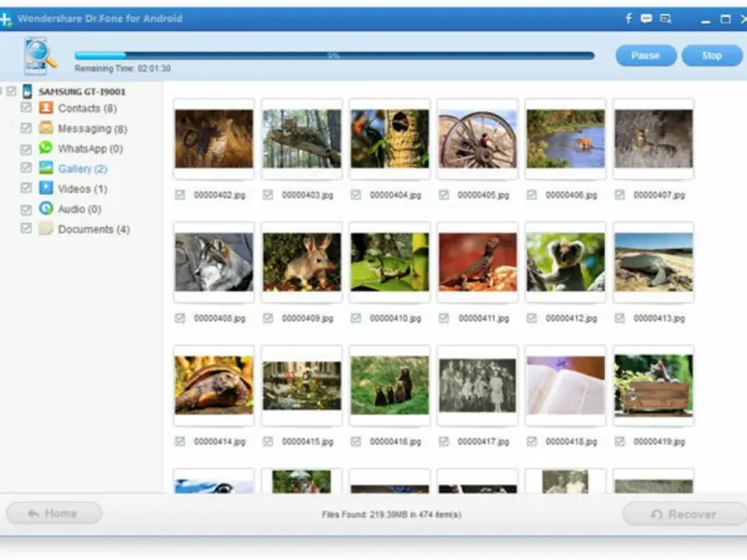The width and height of the screenshot is (747, 560).
Task: Select the open book thumbnail 00000418.jpg
Action: tap(566, 385)
